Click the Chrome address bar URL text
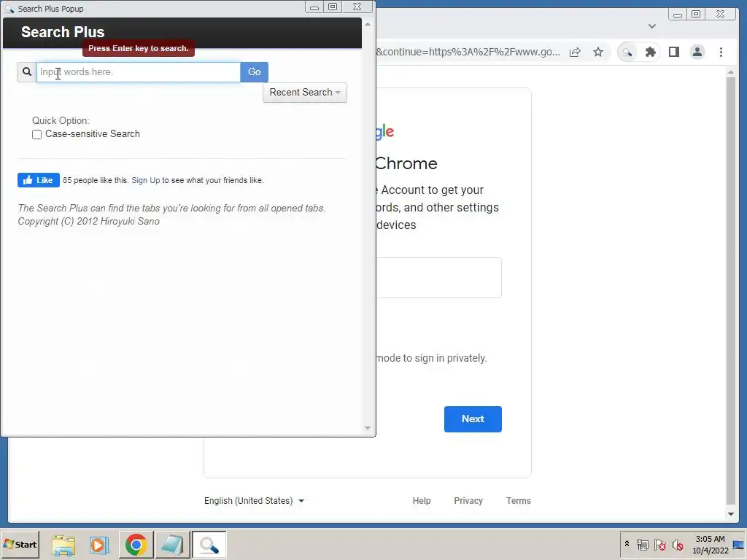747x560 pixels. pyautogui.click(x=468, y=52)
